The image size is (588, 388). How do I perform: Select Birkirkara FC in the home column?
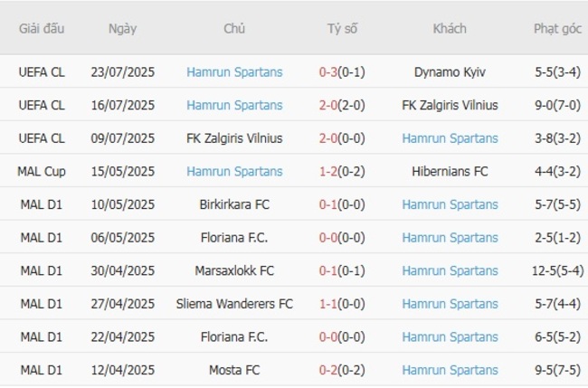(x=234, y=204)
